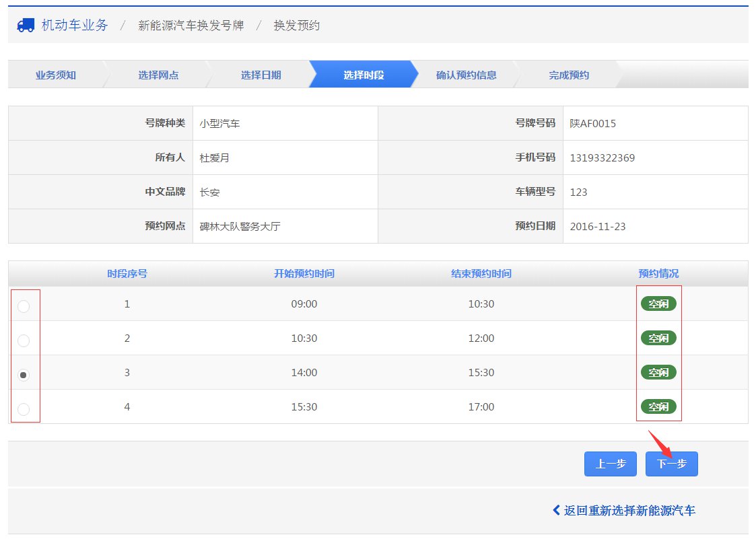756x539 pixels.
Task: Select the radio button for slot 1 (09:00)
Action: [x=24, y=306]
